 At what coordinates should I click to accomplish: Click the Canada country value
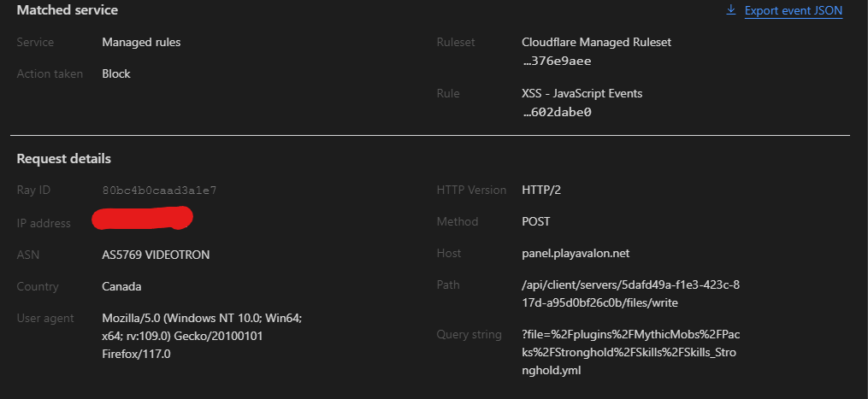121,286
